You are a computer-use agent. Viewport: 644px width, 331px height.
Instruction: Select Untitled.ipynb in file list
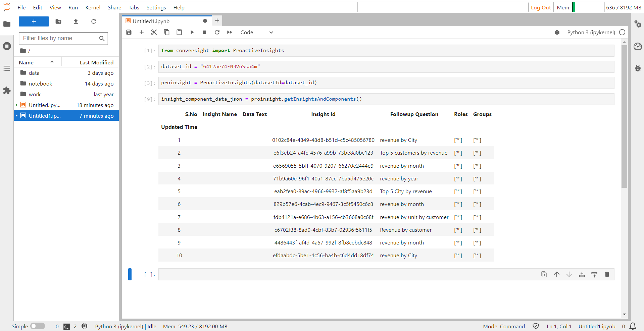(66, 105)
